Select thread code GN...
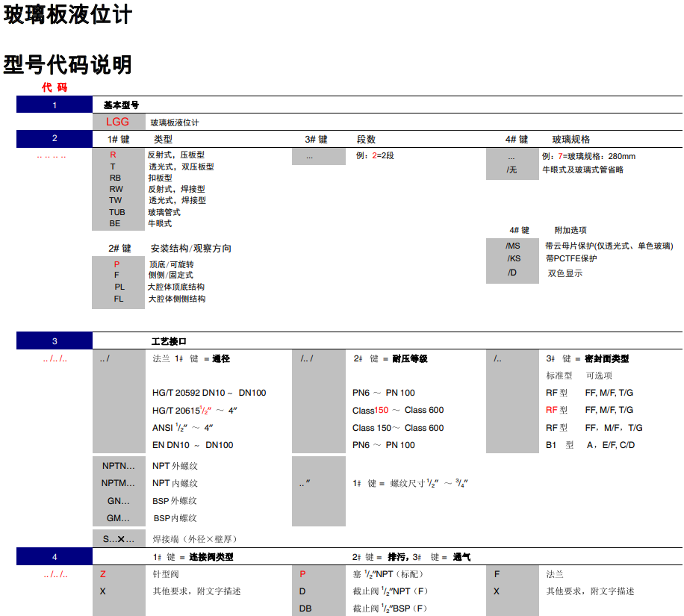This screenshot has width=684, height=616. point(118,501)
